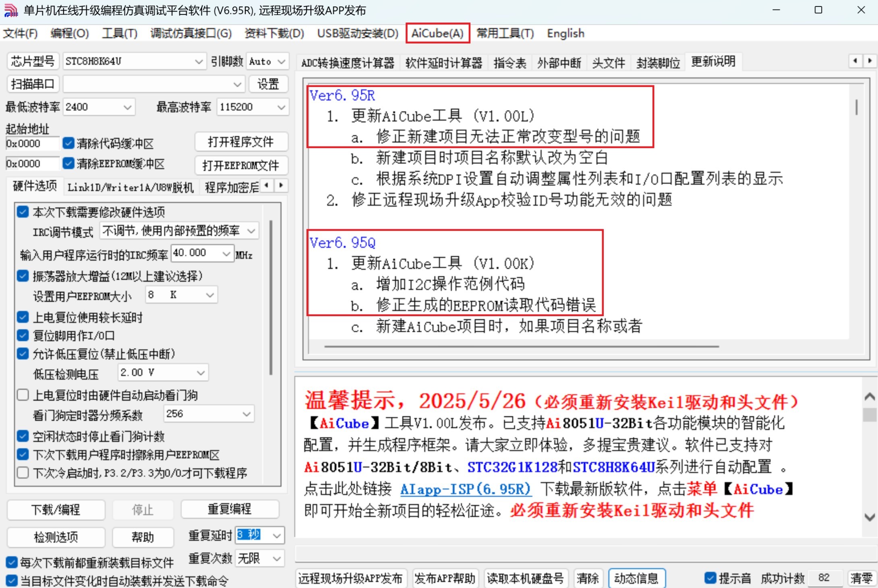The image size is (878, 588).
Task: Open the 指令表 tab
Action: click(510, 63)
